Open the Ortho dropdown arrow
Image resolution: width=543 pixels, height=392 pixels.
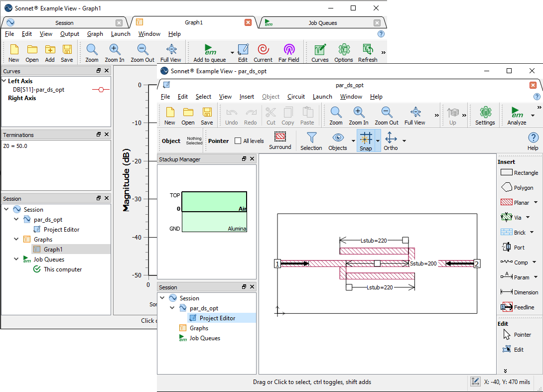coord(404,141)
